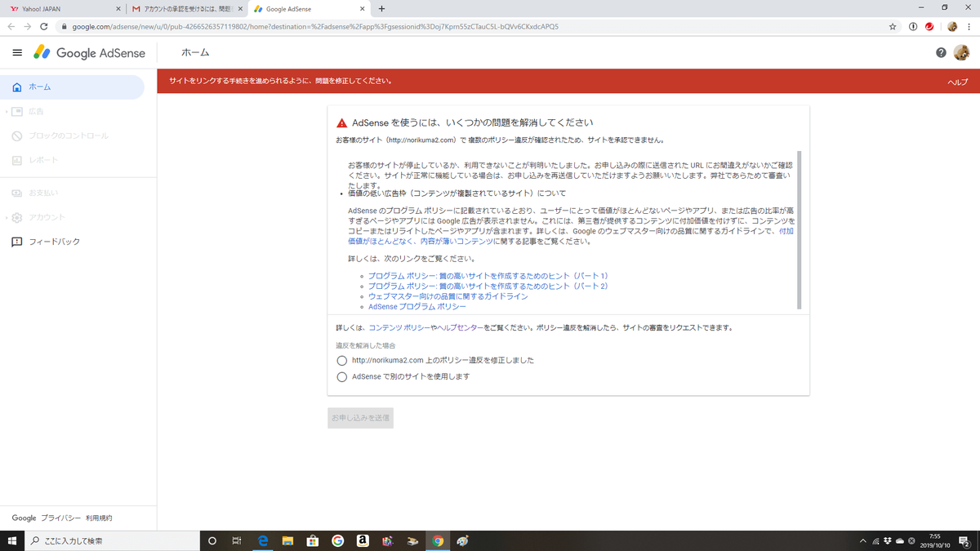Open Microsoft Store from taskbar
Viewport: 980px width, 551px height.
pyautogui.click(x=312, y=540)
